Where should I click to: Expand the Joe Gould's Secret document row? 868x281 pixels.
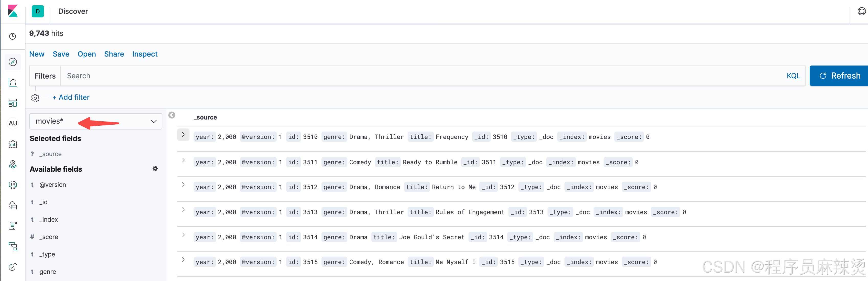(x=183, y=235)
